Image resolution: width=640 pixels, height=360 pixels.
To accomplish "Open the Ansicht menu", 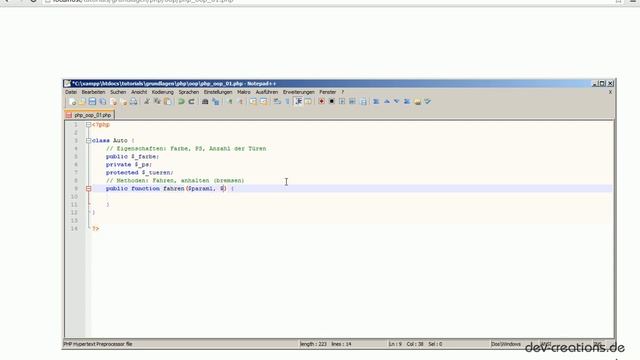I will 139,92.
